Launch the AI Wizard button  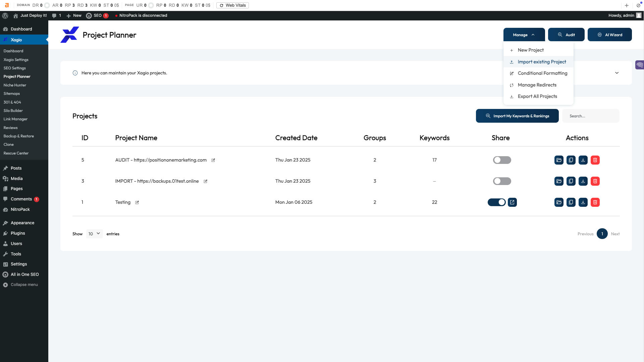[609, 35]
